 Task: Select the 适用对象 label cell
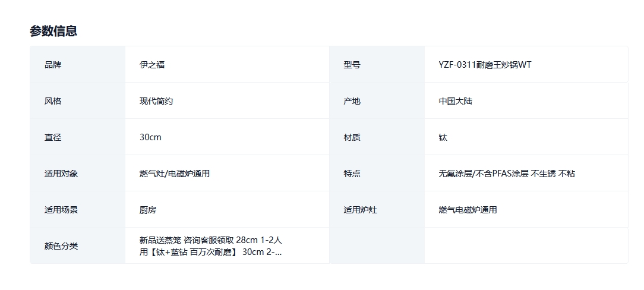[x=78, y=173]
